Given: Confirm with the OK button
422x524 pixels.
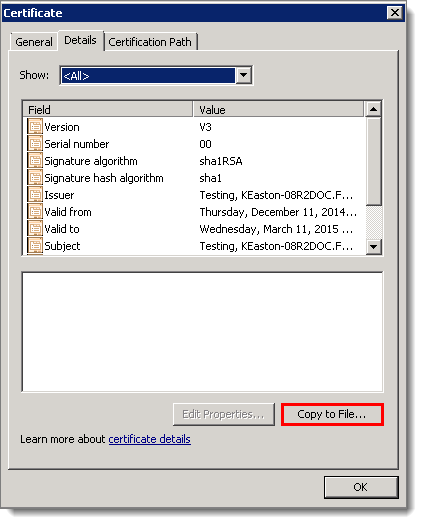Looking at the screenshot, I should tap(361, 487).
